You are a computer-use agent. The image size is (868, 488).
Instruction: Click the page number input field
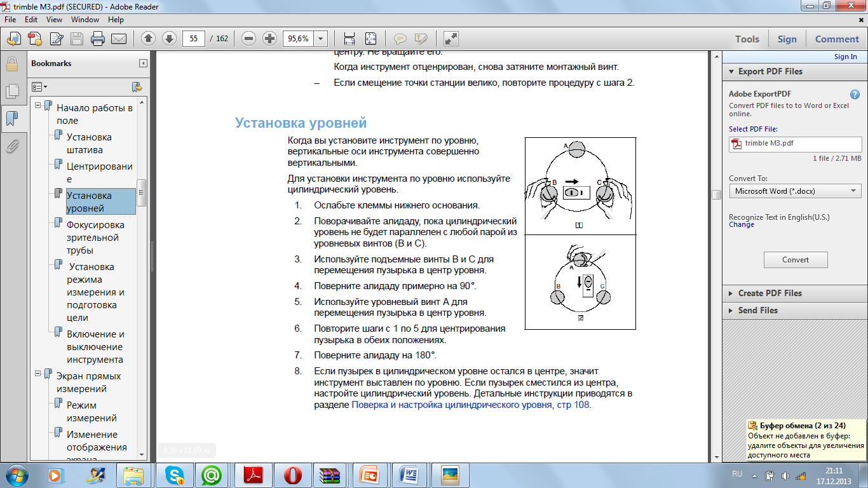pyautogui.click(x=193, y=39)
